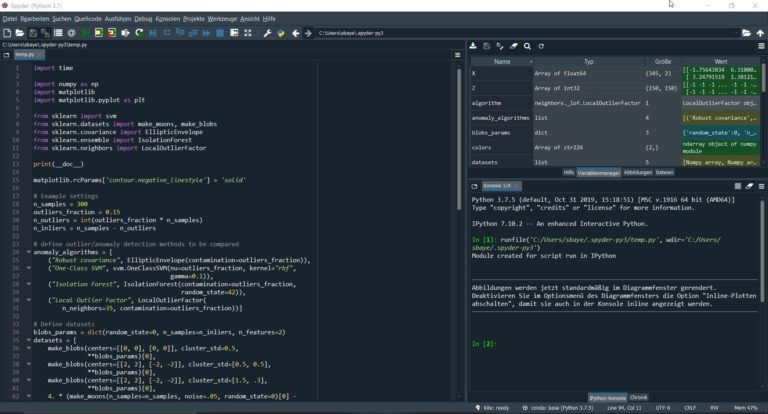Screen dimensions: 768x414
Task: Open the console pane options menu
Action: 761,186
